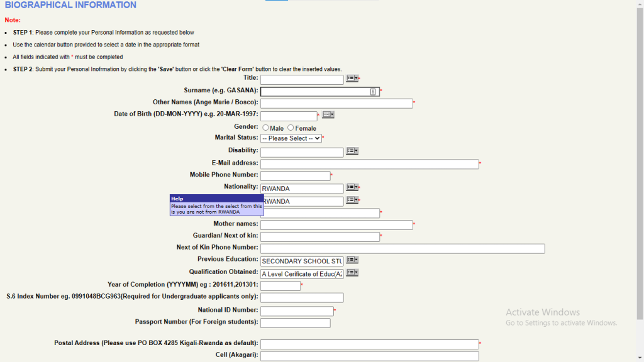This screenshot has height=362, width=644.
Task: Open the Marital Status dropdown
Action: (291, 138)
